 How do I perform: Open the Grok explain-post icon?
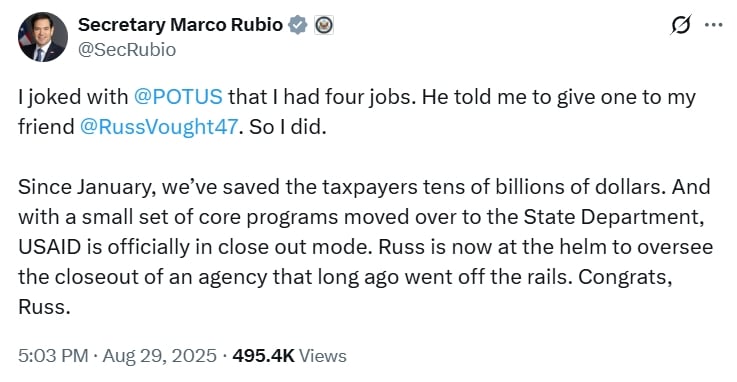681,25
